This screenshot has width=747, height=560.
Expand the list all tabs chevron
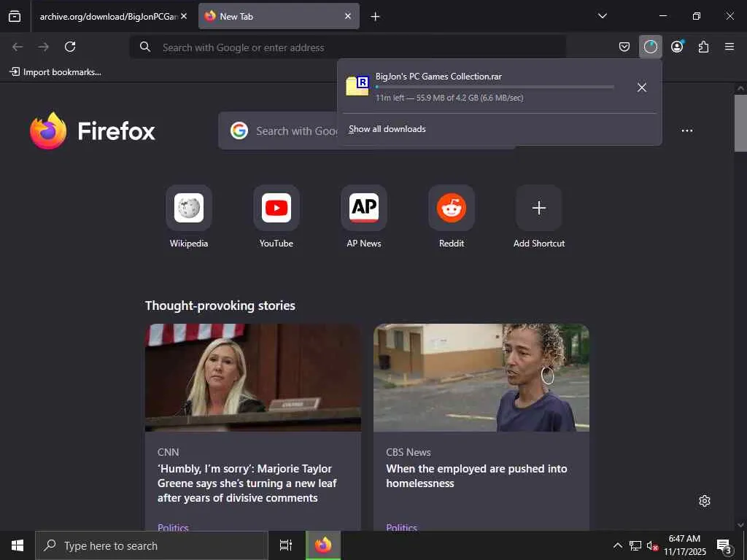(x=602, y=16)
